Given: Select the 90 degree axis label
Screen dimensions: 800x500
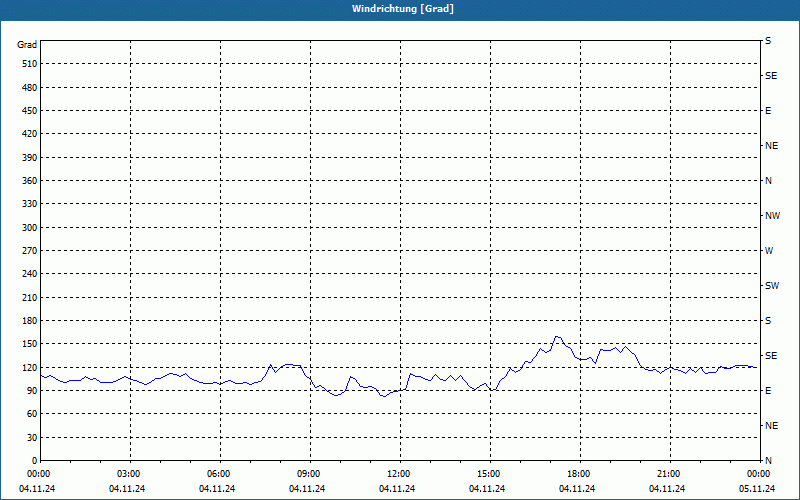Looking at the screenshot, I should (32, 390).
